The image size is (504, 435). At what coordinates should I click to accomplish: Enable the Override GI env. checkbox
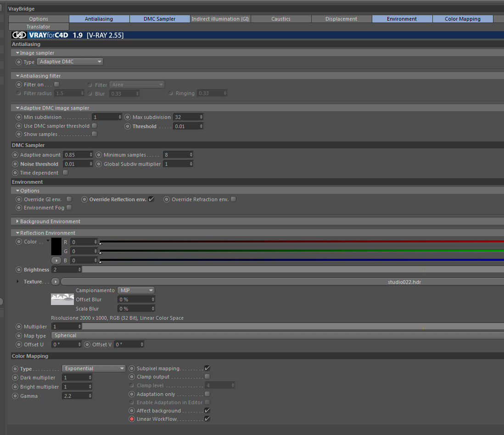click(69, 199)
